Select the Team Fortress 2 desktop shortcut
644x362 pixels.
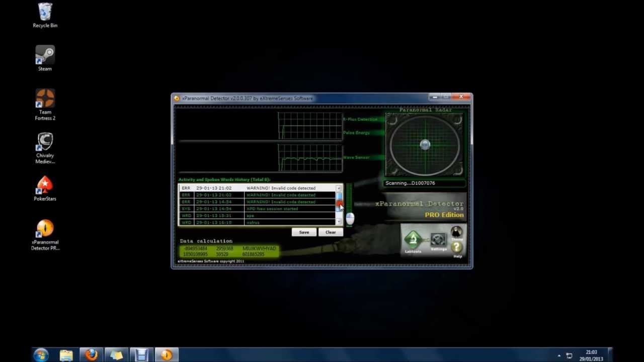coord(45,105)
